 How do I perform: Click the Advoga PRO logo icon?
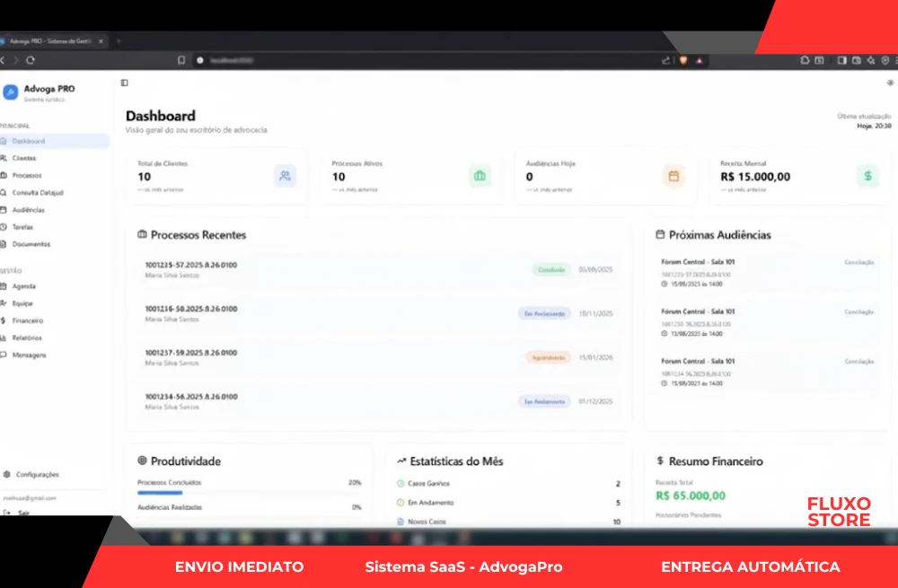tap(11, 92)
